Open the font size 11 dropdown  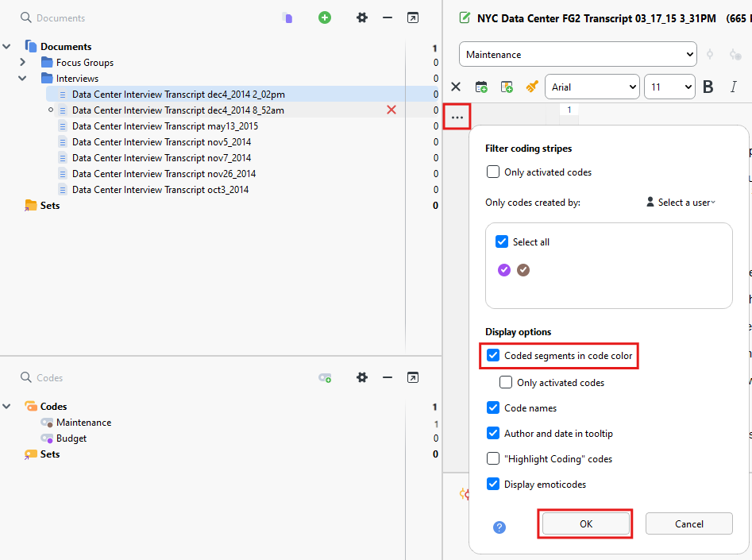pyautogui.click(x=669, y=87)
